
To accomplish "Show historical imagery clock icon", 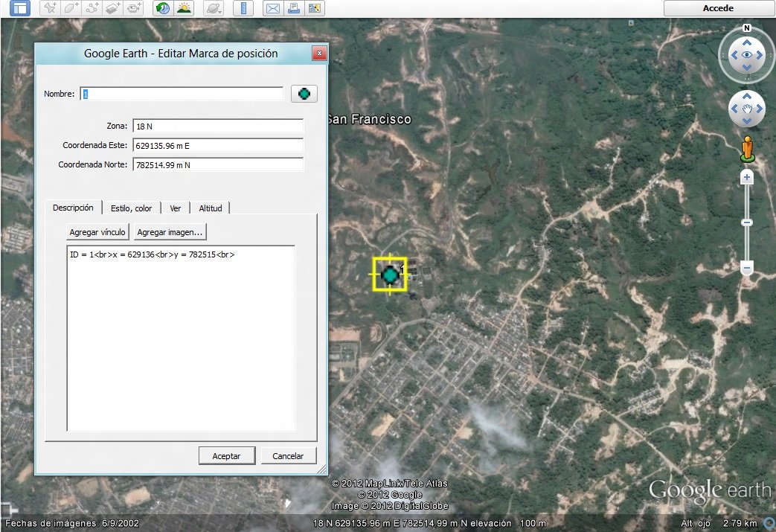I will click(x=162, y=8).
